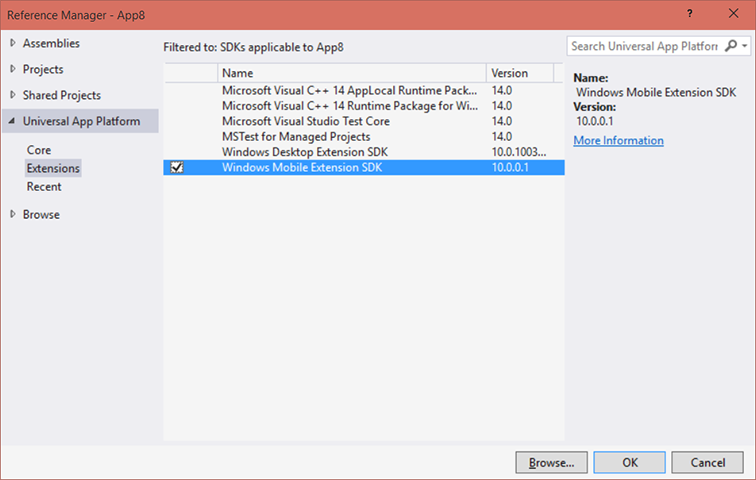The width and height of the screenshot is (756, 480).
Task: Select the Shared Projects category
Action: 62,95
